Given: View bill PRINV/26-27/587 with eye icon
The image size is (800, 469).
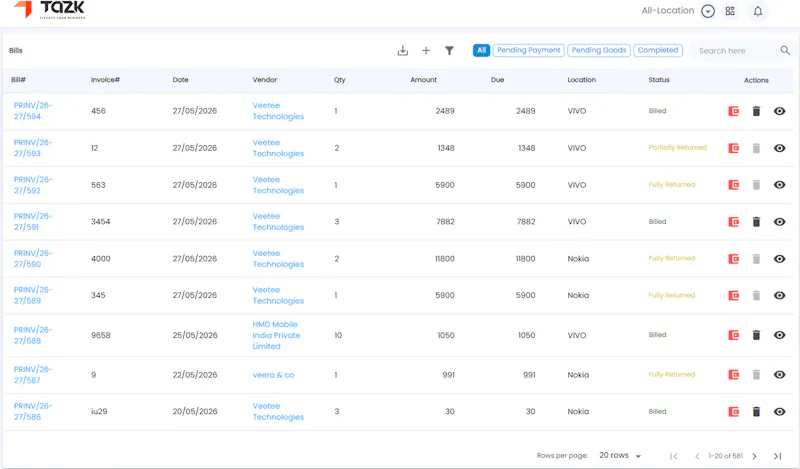Looking at the screenshot, I should (779, 375).
